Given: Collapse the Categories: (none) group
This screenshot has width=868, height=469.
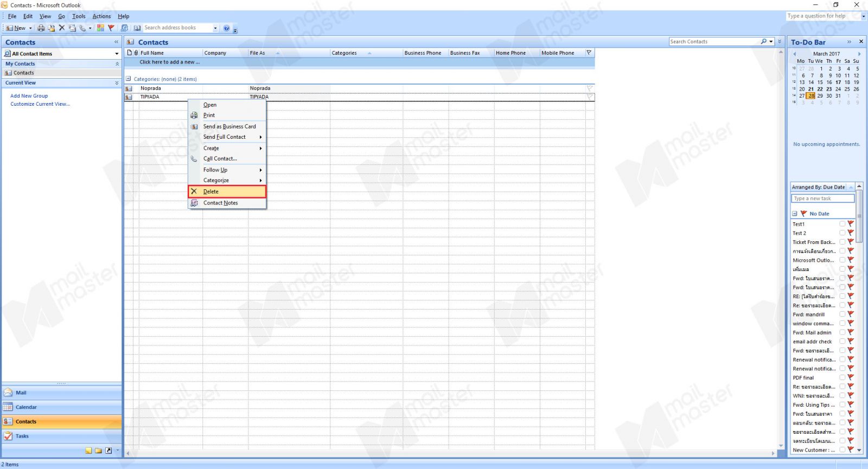Looking at the screenshot, I should point(129,79).
